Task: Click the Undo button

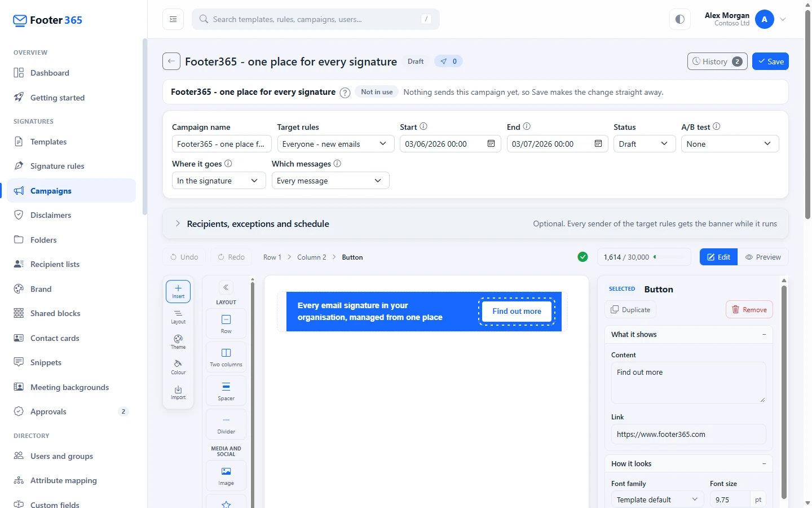Action: (184, 257)
